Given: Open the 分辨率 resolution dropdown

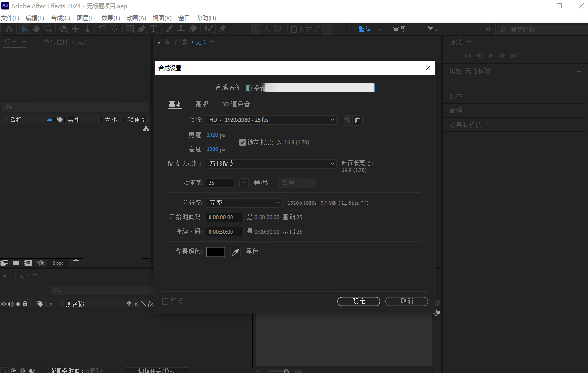Looking at the screenshot, I should pyautogui.click(x=244, y=202).
